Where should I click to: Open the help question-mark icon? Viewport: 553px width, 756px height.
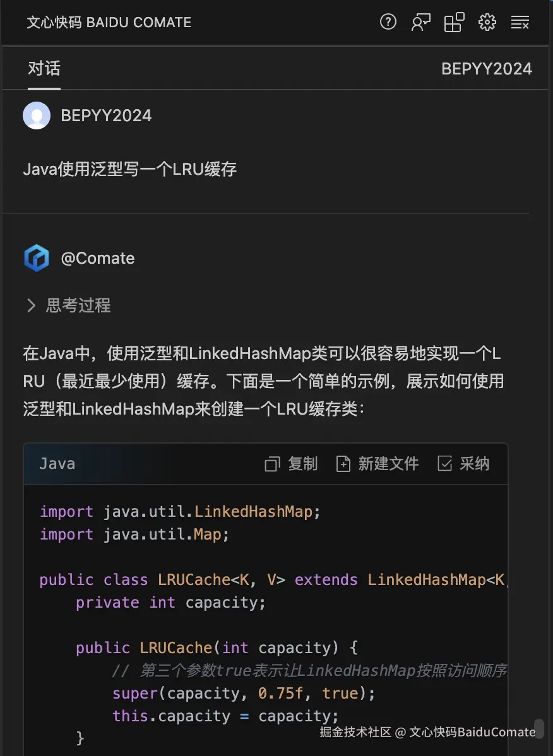(x=388, y=23)
